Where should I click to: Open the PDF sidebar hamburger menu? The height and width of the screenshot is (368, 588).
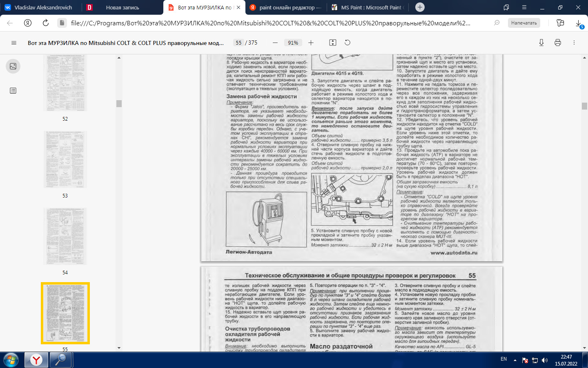(14, 43)
